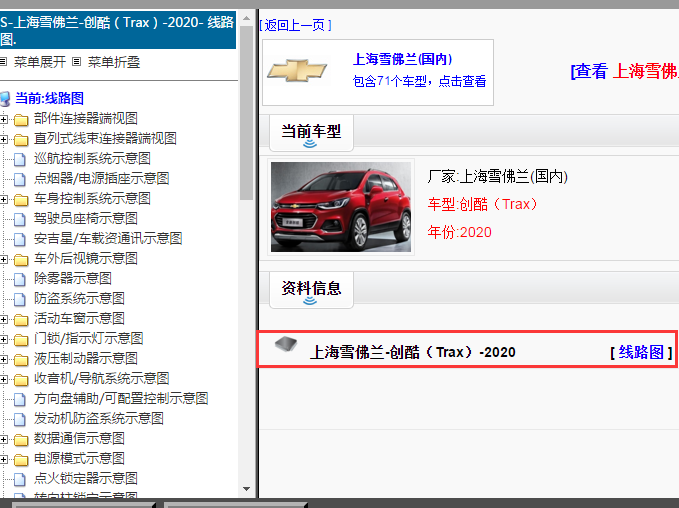Click 菜单折叠 text to collapse menu
This screenshot has height=508, width=679.
114,62
